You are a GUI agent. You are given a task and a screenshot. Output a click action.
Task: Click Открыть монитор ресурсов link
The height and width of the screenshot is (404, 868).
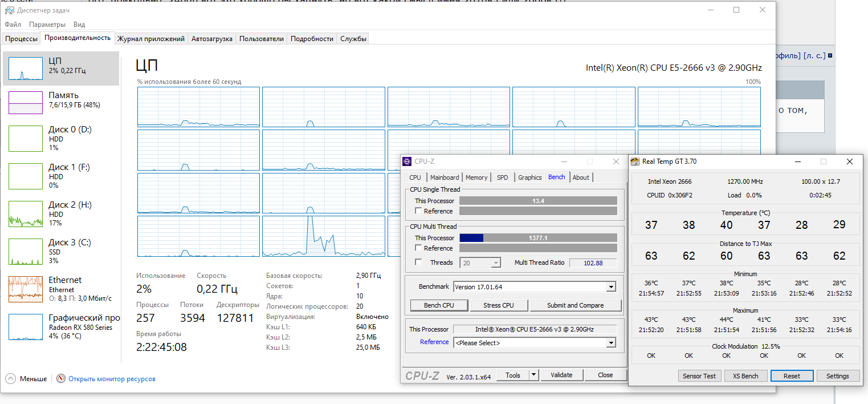(112, 378)
